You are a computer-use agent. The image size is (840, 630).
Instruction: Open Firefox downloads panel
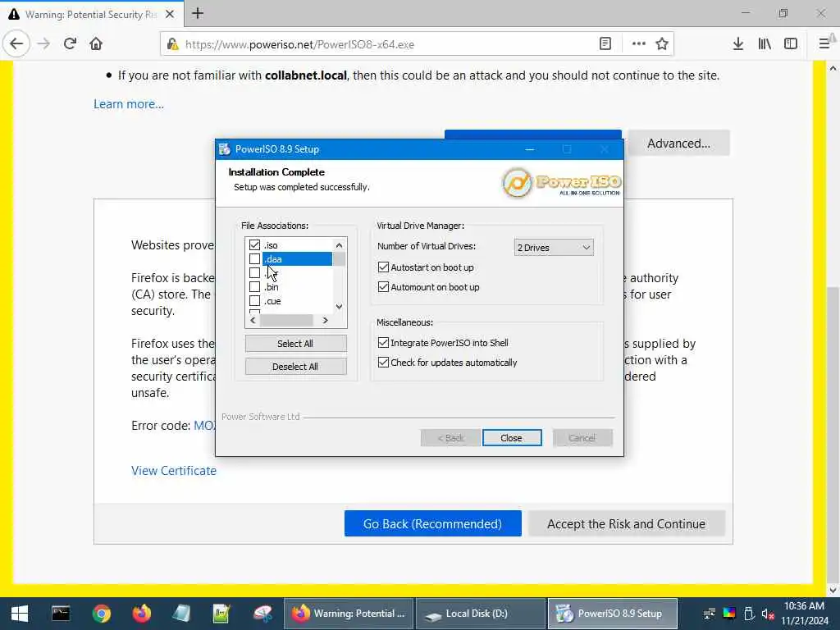tap(737, 44)
